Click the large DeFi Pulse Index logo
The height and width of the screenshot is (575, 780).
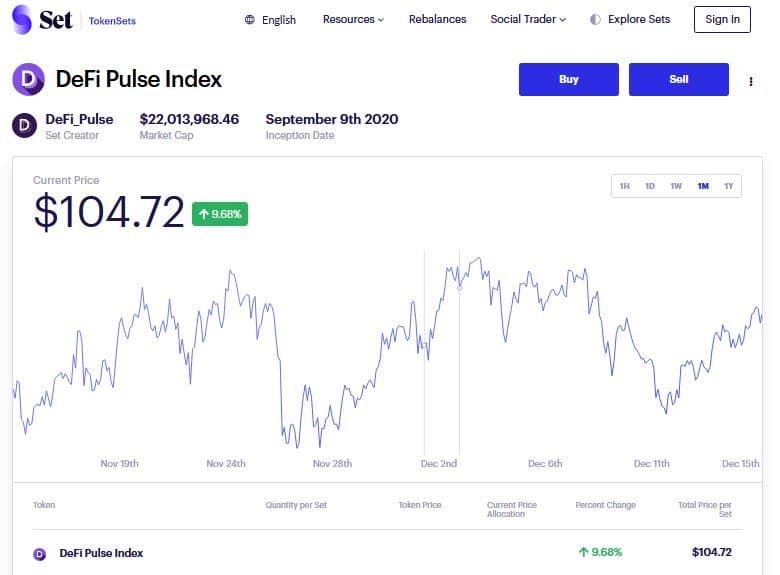coord(28,79)
